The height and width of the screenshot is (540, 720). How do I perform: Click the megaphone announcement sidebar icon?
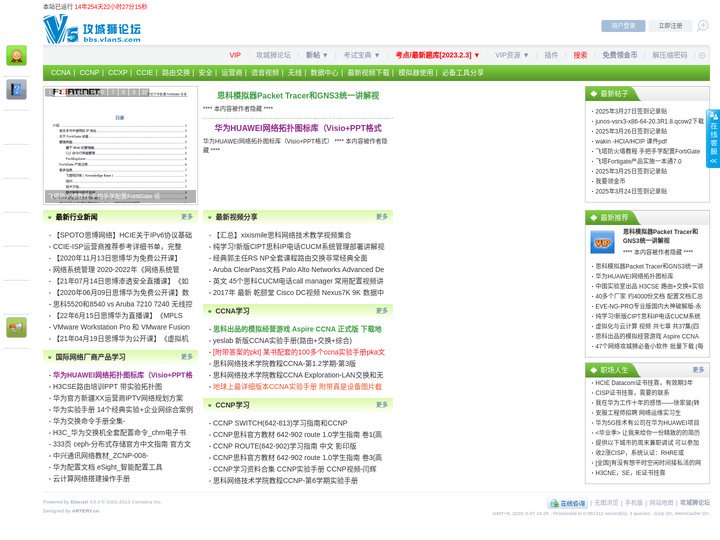16,327
